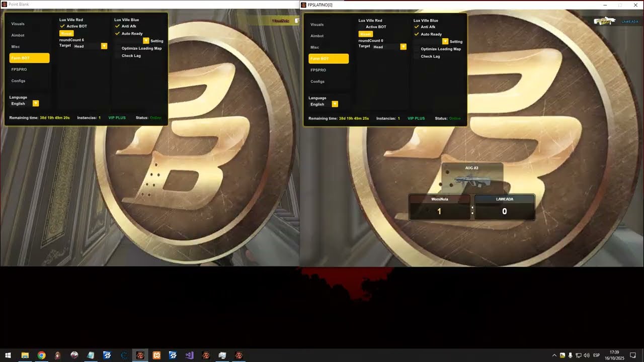Click the Instancias: 1 text in the FPSLATINO window
The image size is (644, 362).
point(388,119)
